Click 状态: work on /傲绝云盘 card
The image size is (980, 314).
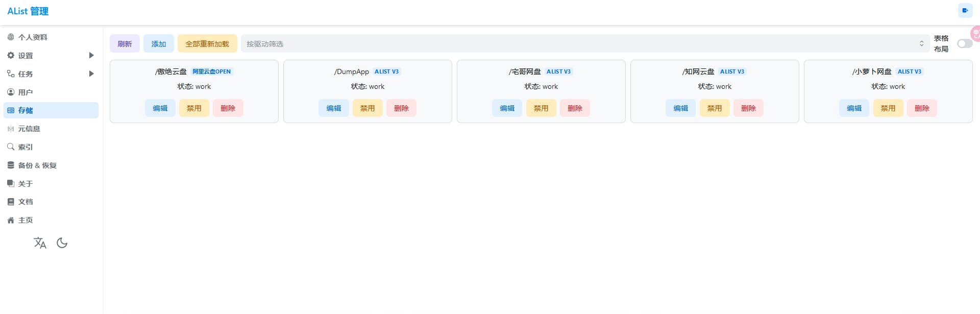194,86
